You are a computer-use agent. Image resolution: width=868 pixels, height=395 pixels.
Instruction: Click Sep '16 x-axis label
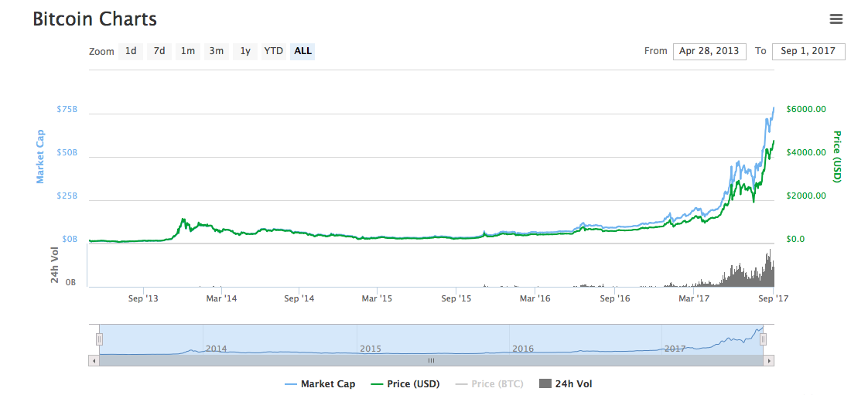615,298
